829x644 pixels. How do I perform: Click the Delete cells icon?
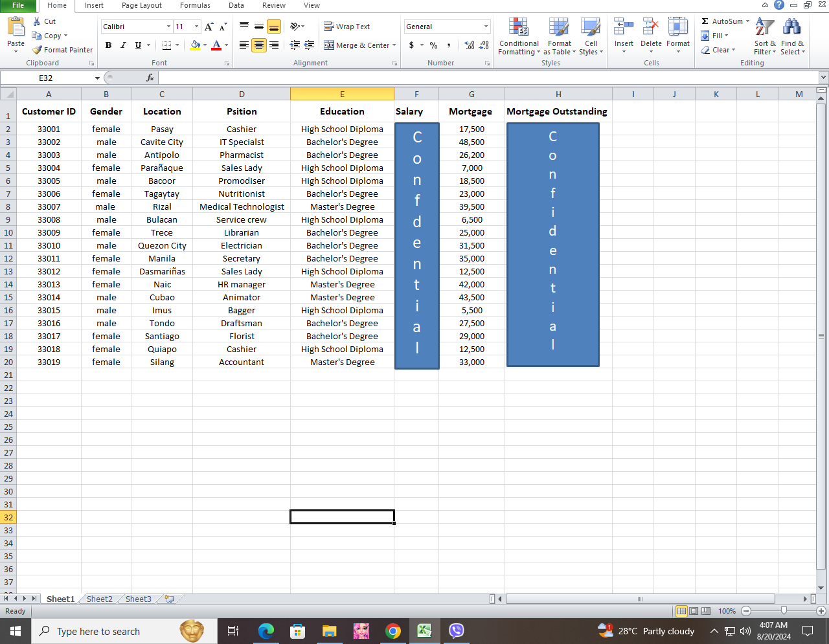click(651, 27)
